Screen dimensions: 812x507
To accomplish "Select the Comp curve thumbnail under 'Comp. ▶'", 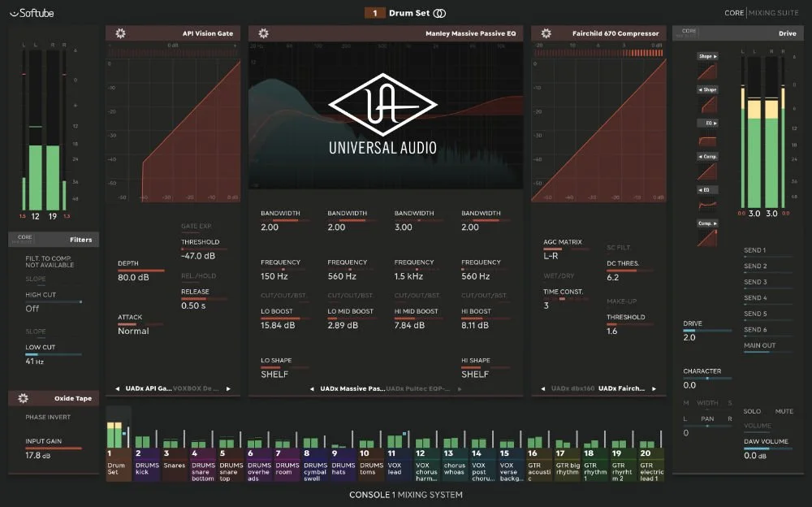I will 707,238.
